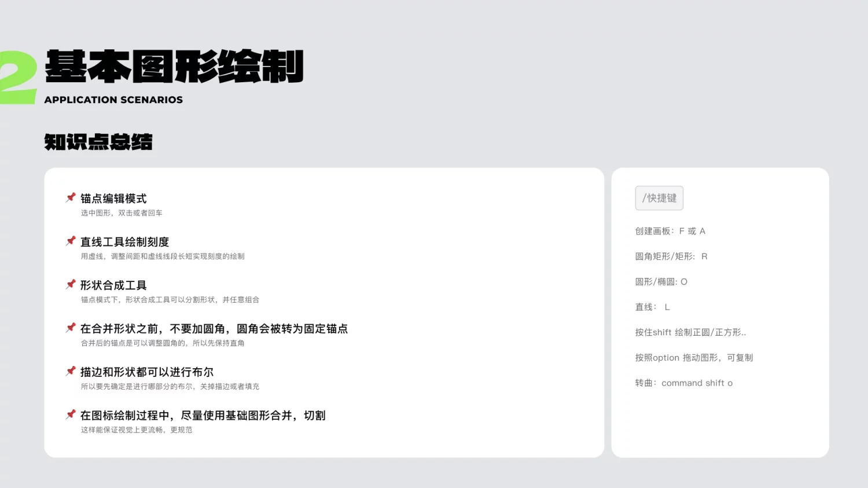Click the 创建画板：F 或 A shortcut entry
This screenshot has width=868, height=488.
[x=670, y=230]
